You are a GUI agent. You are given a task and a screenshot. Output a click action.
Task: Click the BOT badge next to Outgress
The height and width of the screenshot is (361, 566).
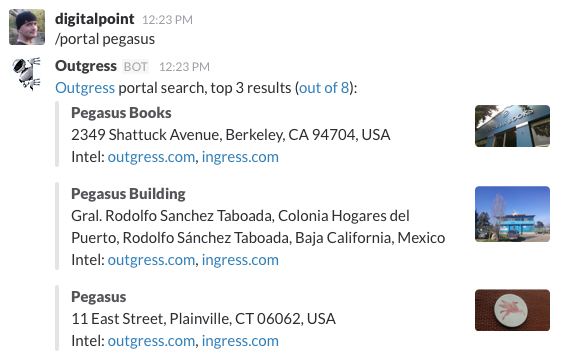135,67
